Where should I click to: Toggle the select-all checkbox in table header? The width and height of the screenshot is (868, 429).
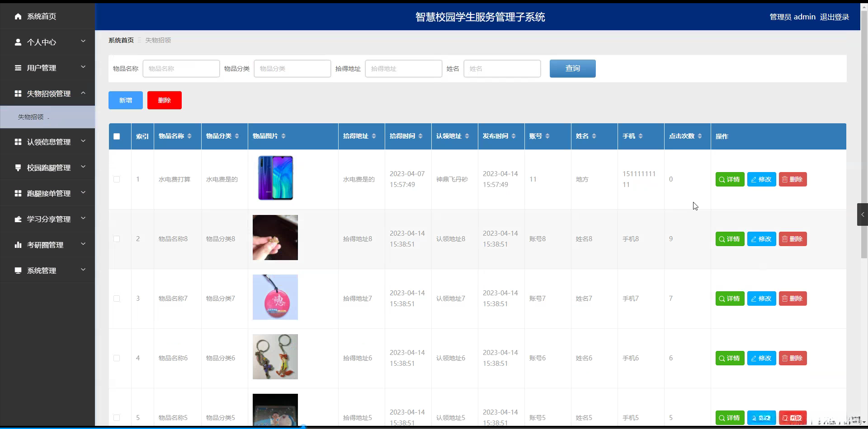(x=117, y=136)
